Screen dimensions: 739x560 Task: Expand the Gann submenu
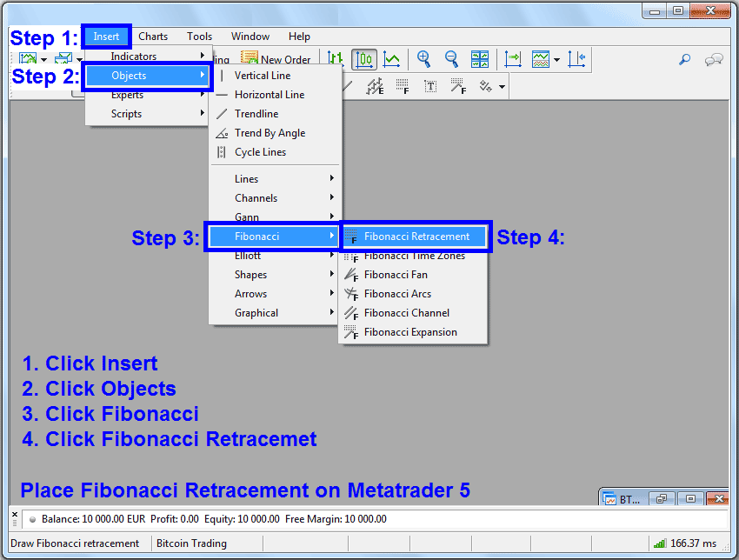tap(276, 217)
